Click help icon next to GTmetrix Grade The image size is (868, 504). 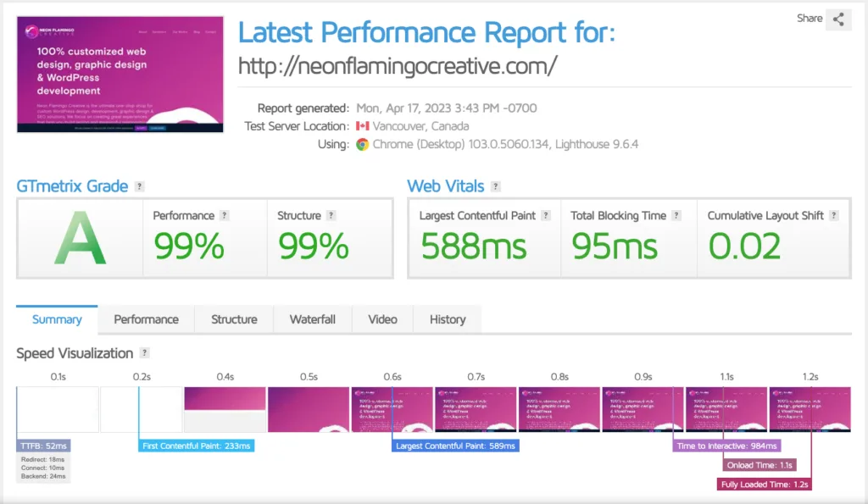pyautogui.click(x=139, y=186)
